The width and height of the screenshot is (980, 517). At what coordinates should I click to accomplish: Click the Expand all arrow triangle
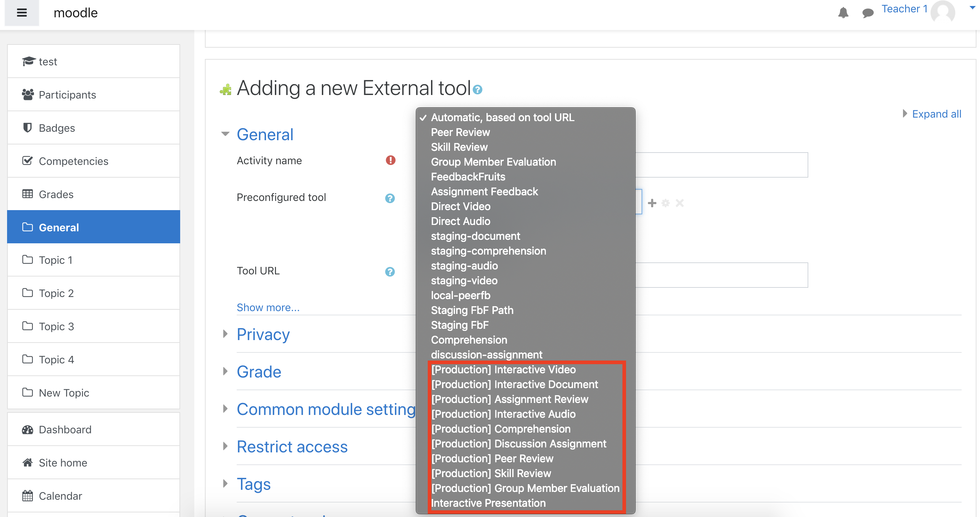coord(905,114)
